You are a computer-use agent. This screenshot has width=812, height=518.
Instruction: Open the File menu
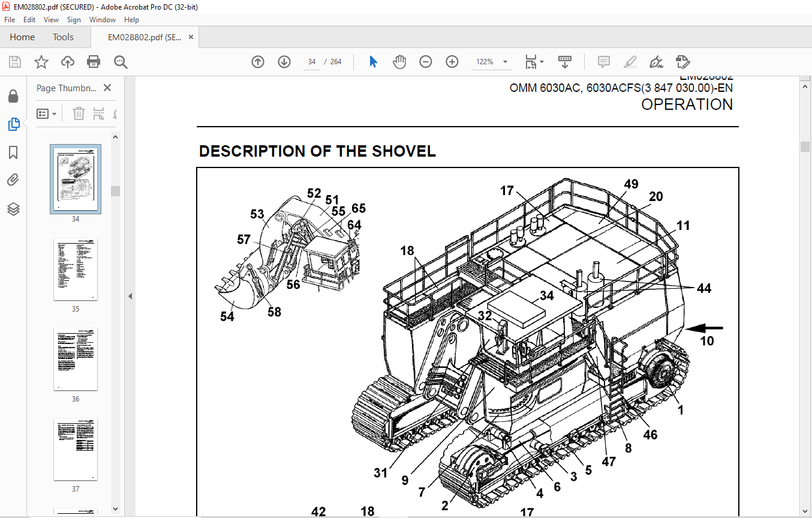pyautogui.click(x=10, y=20)
